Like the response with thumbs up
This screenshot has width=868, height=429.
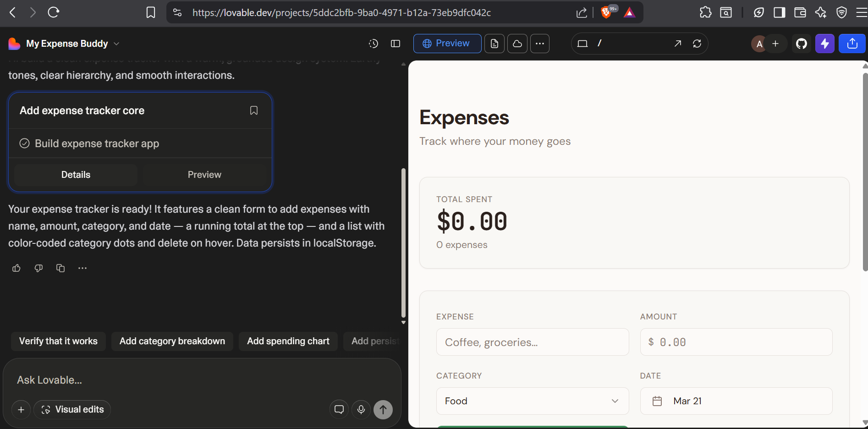pos(16,268)
